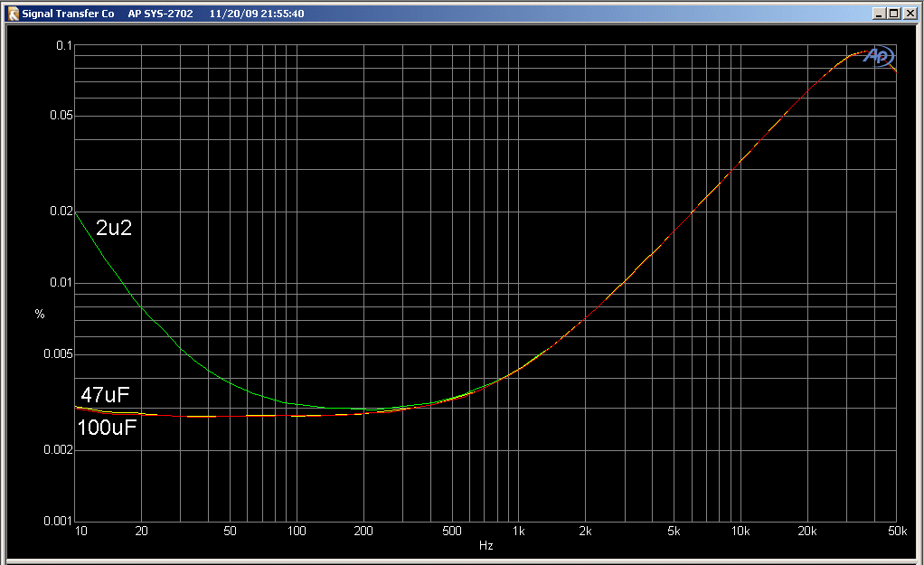Select the 100uF trace label
This screenshot has height=565, width=924.
click(x=108, y=428)
